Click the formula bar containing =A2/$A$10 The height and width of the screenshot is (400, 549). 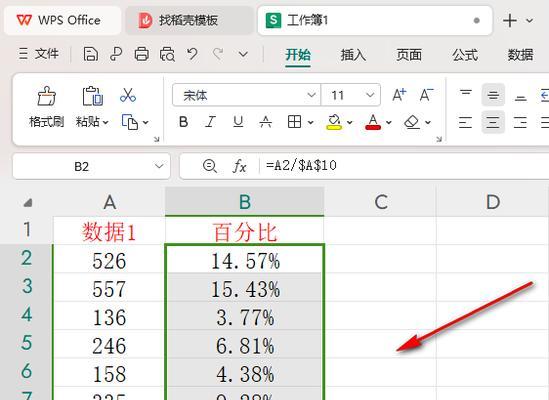coord(403,166)
